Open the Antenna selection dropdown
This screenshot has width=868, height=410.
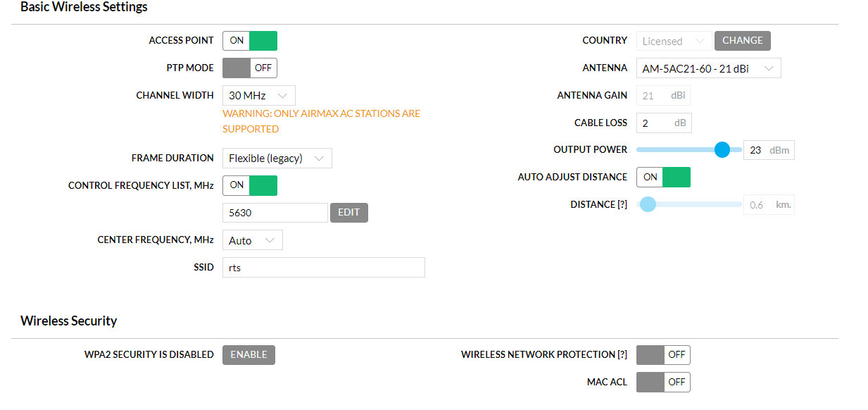coord(708,68)
